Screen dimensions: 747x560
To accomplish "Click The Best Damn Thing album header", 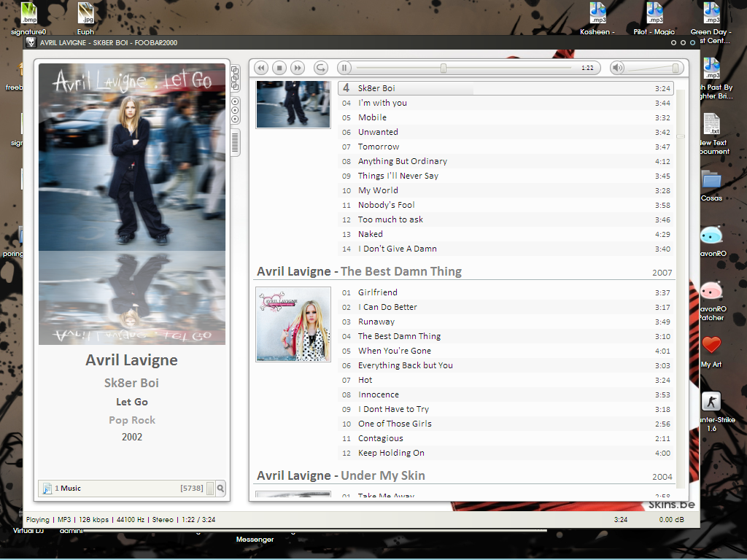I will tap(465, 271).
